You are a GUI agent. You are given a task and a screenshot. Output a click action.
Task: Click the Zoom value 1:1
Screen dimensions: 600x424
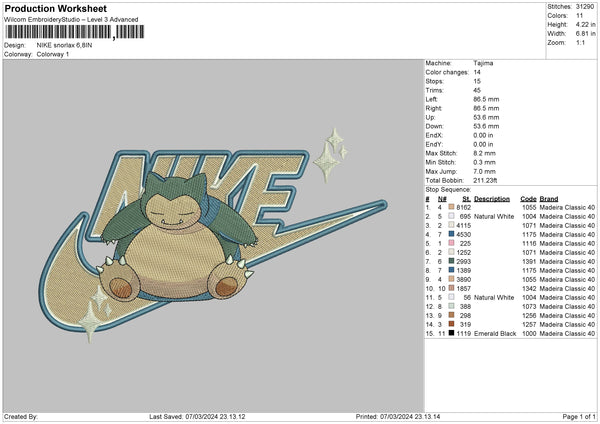[580, 42]
